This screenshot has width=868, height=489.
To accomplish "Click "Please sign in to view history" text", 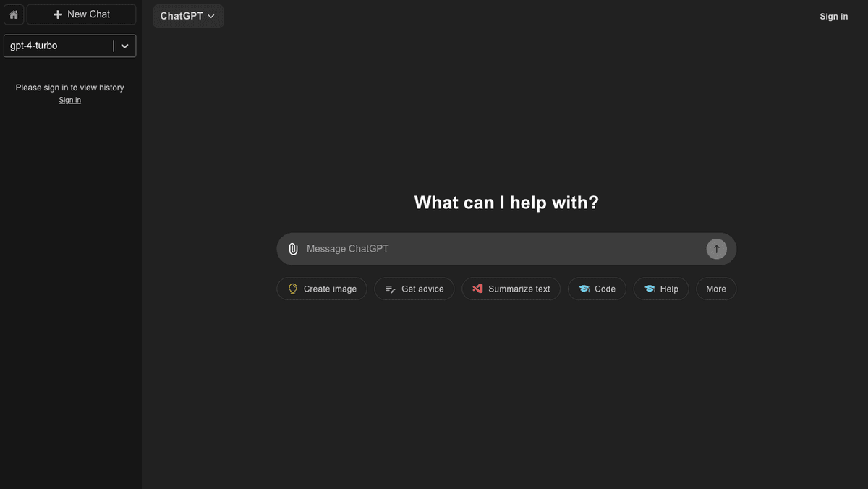I will 69,88.
